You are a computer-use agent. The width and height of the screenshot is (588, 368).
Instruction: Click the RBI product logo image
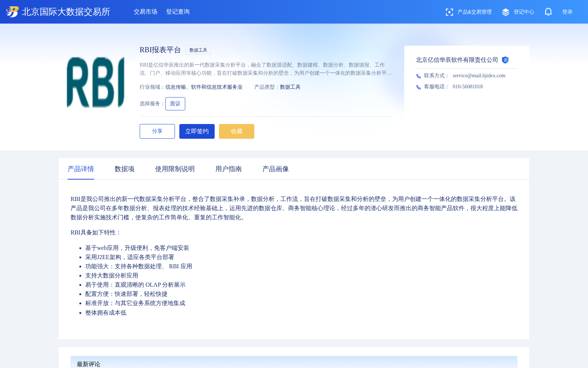point(96,82)
